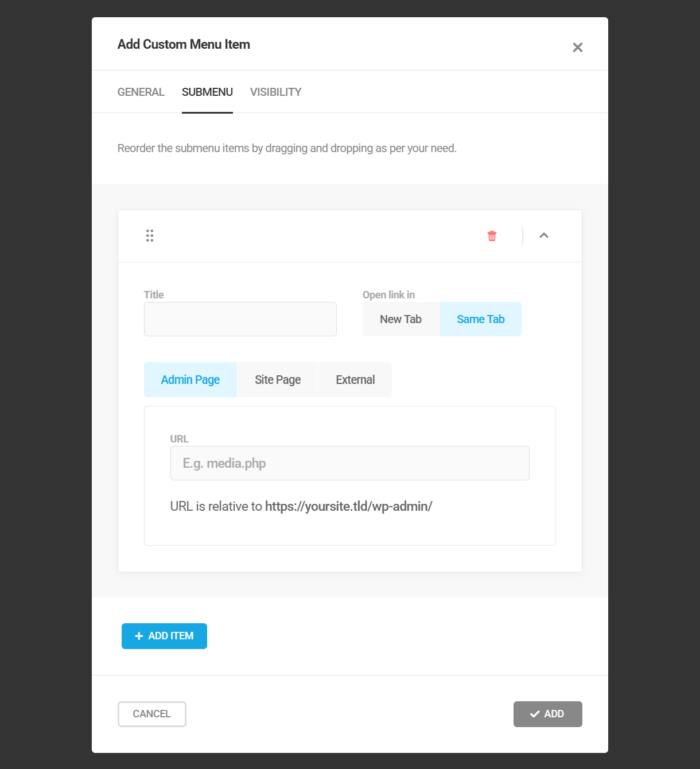Stay on the SUBMENU tab

tap(207, 92)
